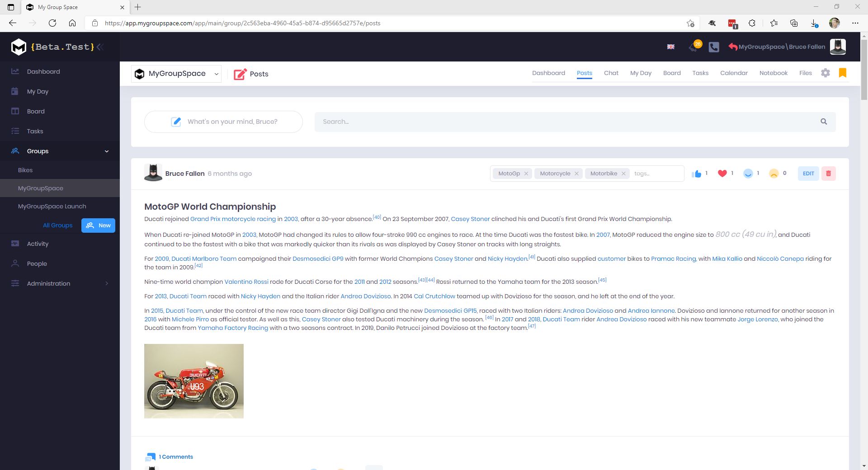
Task: Switch to the Tasks tab
Action: coord(700,73)
